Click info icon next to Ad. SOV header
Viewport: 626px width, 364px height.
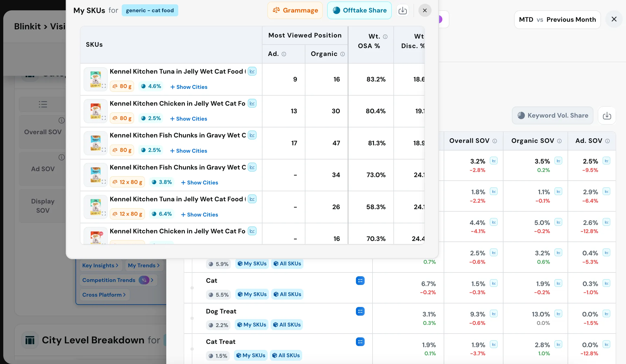click(x=608, y=141)
